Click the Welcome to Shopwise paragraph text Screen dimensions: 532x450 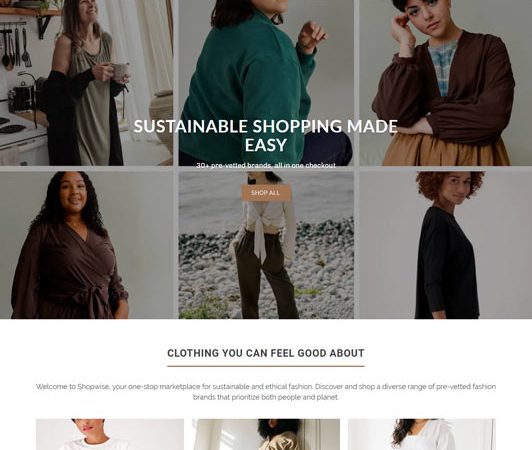click(x=266, y=392)
